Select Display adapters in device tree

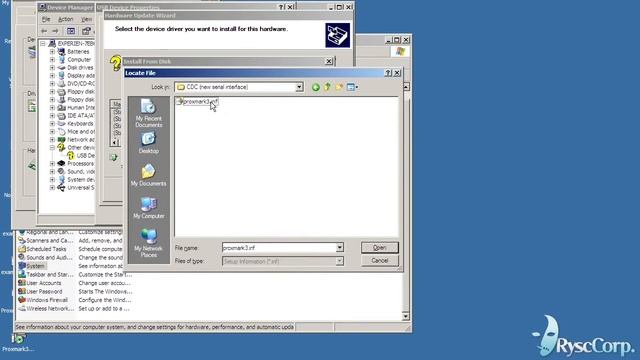tap(76, 76)
